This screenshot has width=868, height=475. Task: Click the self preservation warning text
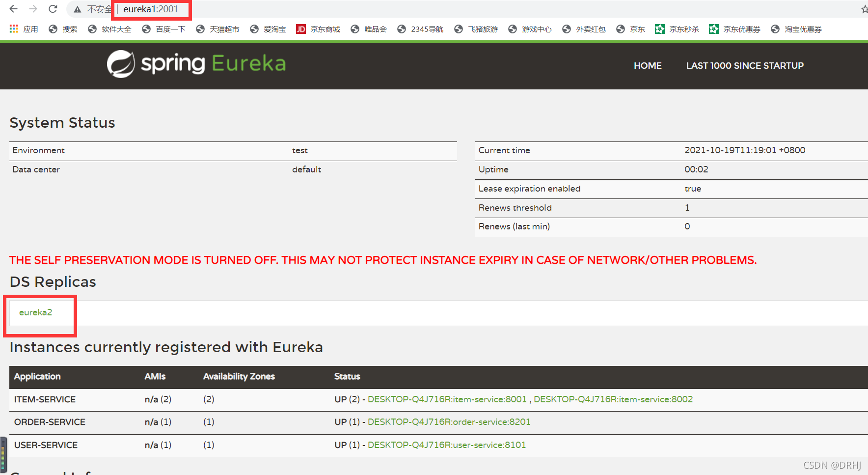pyautogui.click(x=383, y=260)
